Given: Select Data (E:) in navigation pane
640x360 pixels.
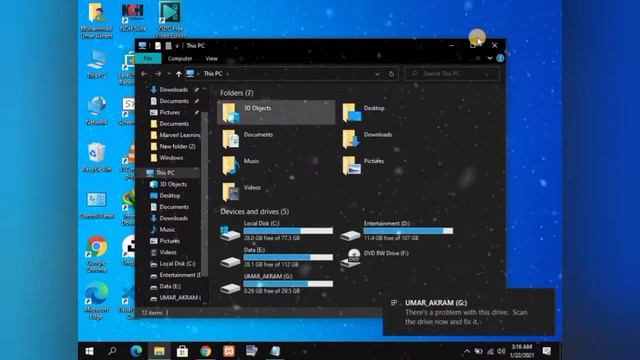Looking at the screenshot, I should 169,287.
